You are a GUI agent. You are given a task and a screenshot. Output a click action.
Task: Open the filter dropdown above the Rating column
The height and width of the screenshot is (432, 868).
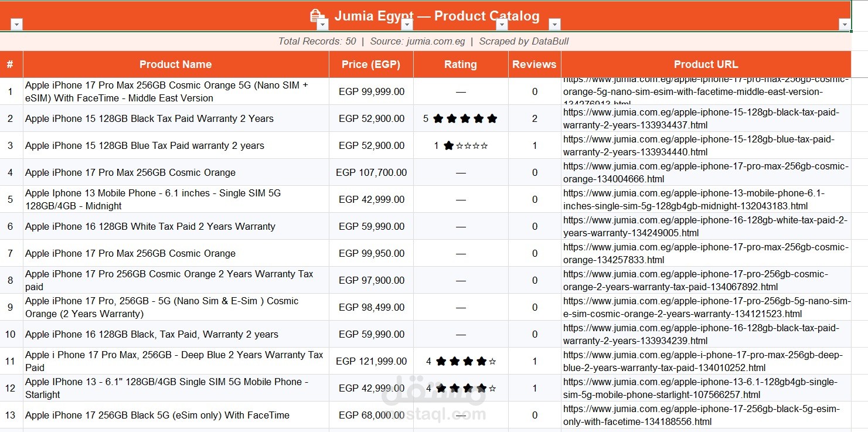coord(502,24)
